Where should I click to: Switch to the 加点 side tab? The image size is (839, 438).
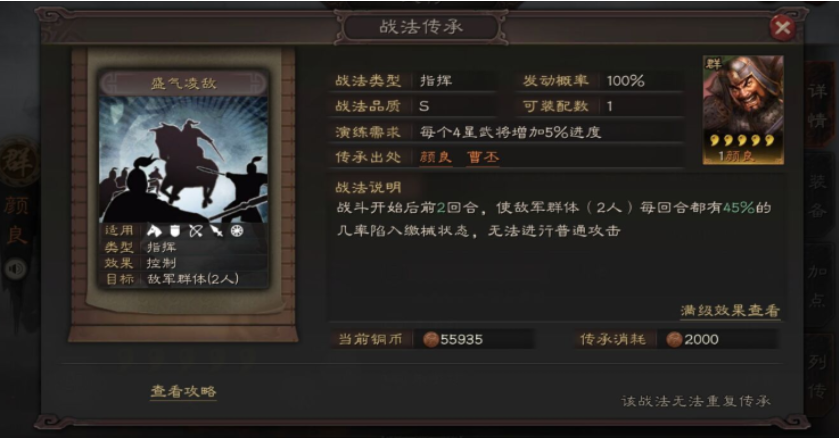pos(817,286)
